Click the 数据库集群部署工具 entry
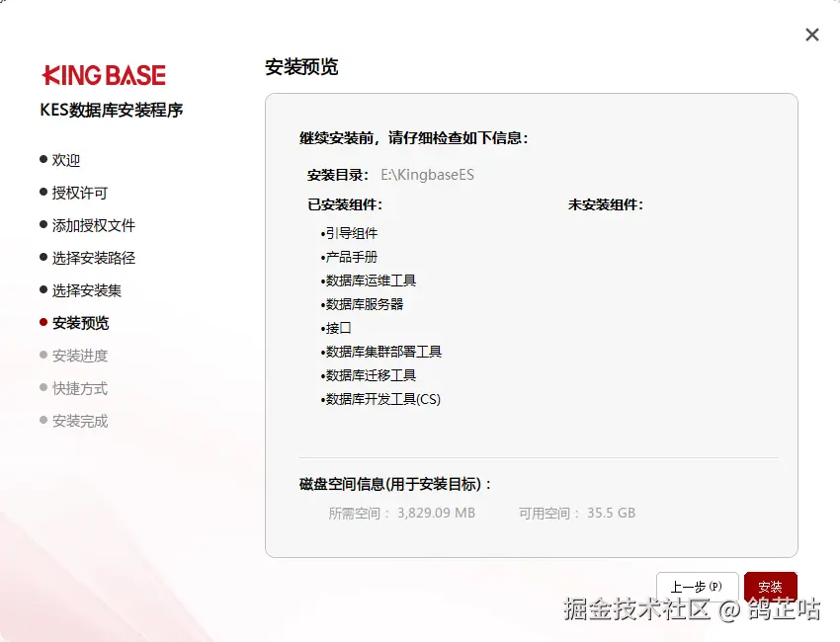The height and width of the screenshot is (642, 840). [380, 352]
